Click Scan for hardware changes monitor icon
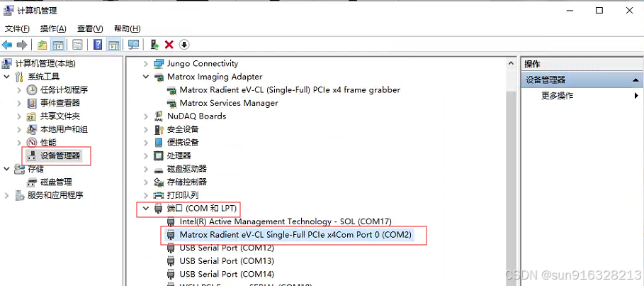 click(133, 45)
